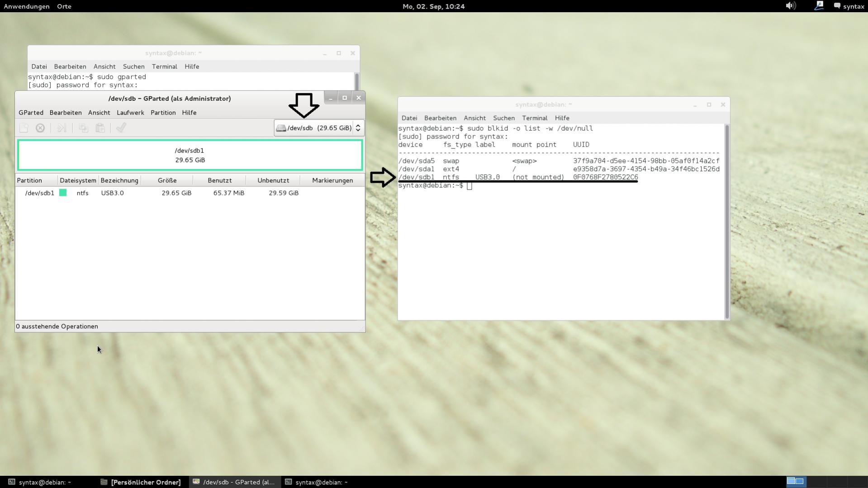Screen dimensions: 868x488
Task: Open GParted's Ansicht menu
Action: coord(99,113)
